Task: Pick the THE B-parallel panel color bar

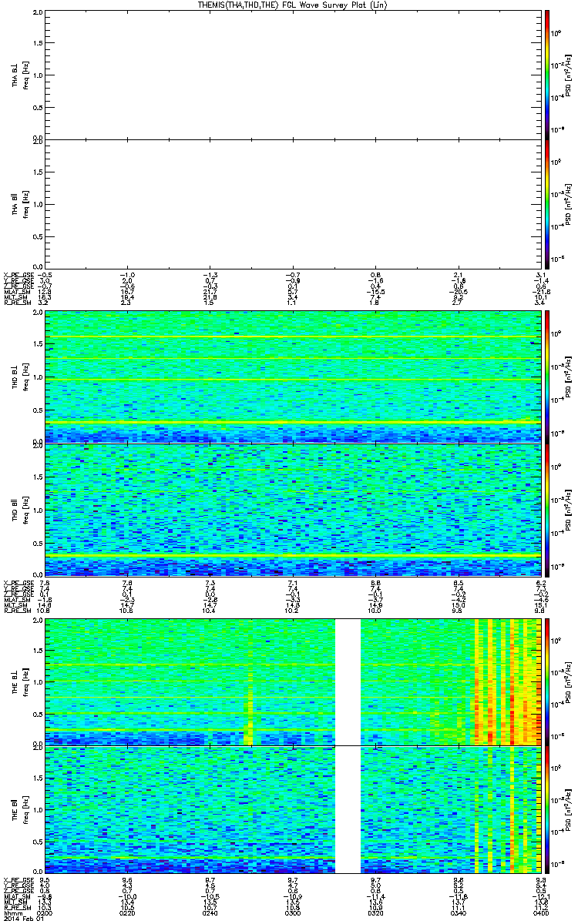Action: coord(547,810)
